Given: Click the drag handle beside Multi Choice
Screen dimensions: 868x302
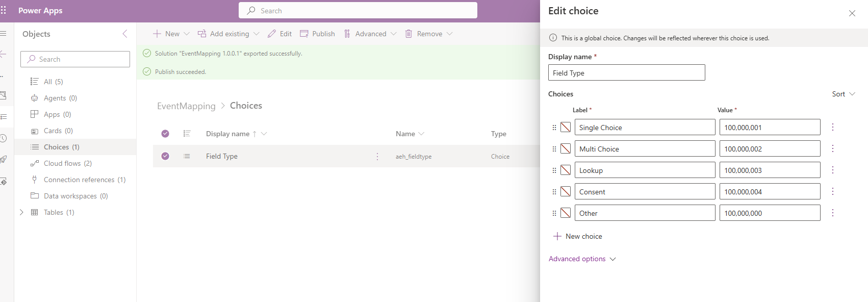Looking at the screenshot, I should click(554, 149).
